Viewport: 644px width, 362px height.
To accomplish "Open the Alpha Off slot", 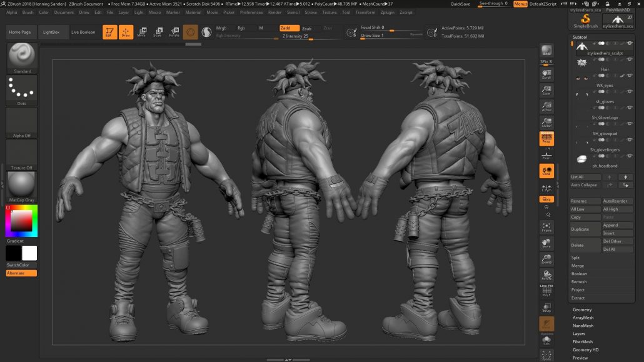I will (22, 123).
